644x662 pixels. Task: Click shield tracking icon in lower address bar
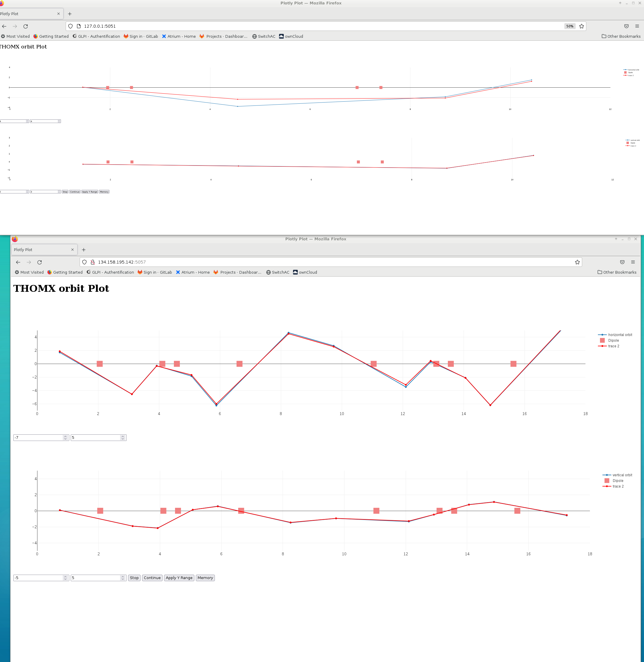(x=85, y=262)
